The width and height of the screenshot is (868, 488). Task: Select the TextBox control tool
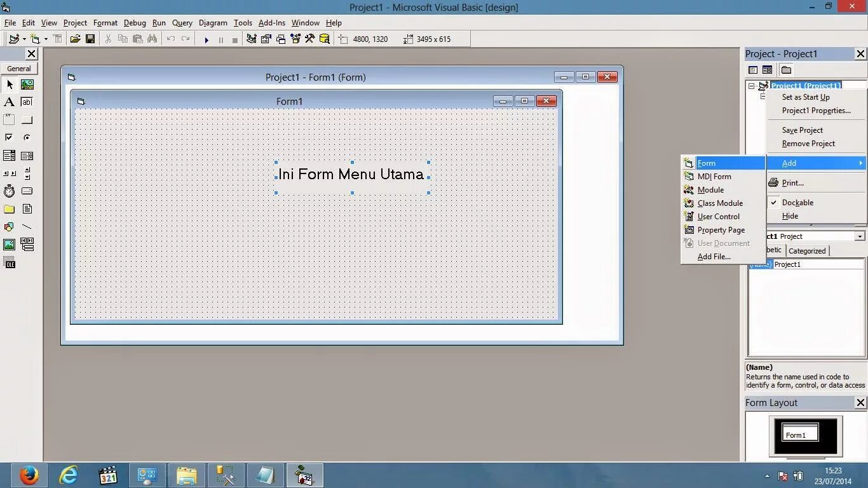click(x=27, y=102)
